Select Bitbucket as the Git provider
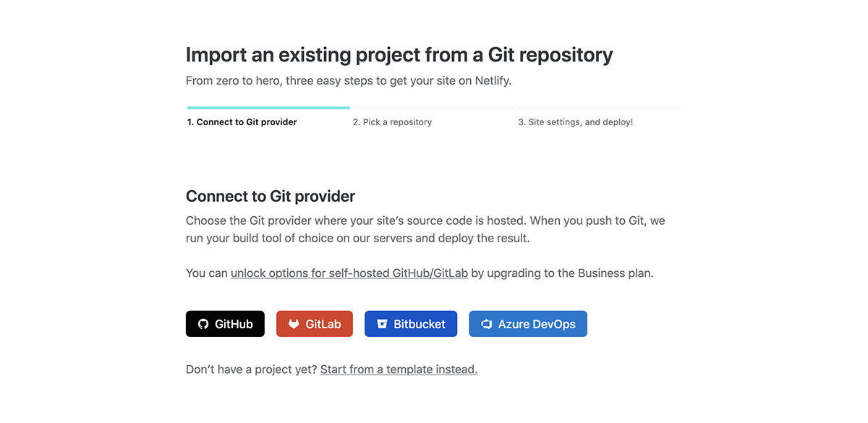The width and height of the screenshot is (868, 423). 420,324
